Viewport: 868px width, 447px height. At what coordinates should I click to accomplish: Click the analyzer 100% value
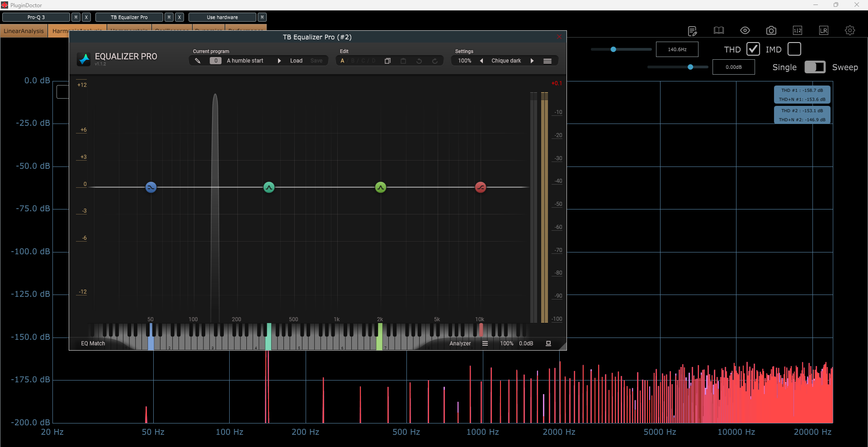pyautogui.click(x=507, y=343)
